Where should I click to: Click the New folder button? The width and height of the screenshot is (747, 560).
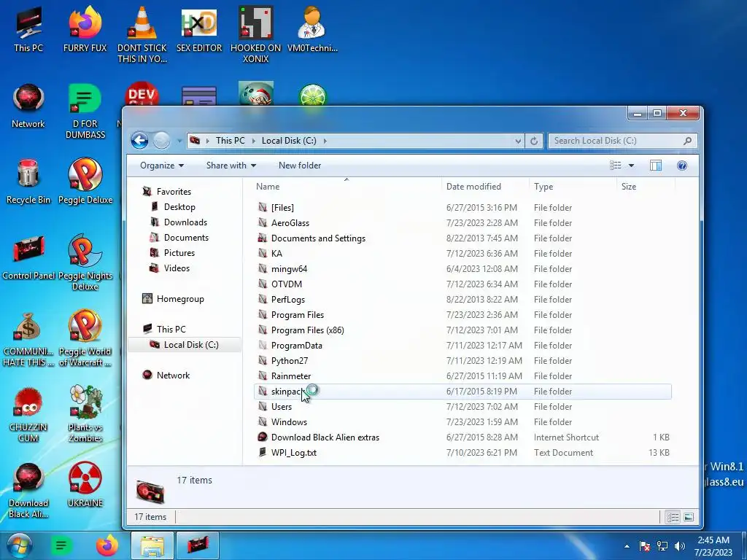(300, 166)
